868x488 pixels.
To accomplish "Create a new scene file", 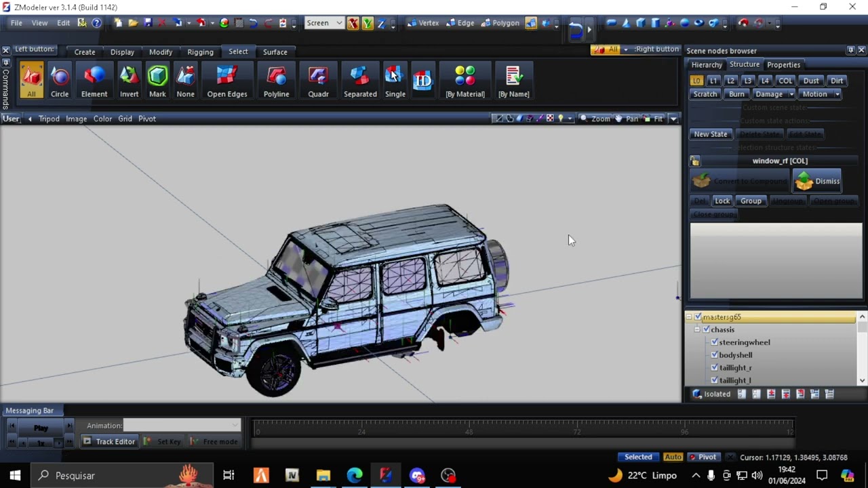I will [x=118, y=23].
